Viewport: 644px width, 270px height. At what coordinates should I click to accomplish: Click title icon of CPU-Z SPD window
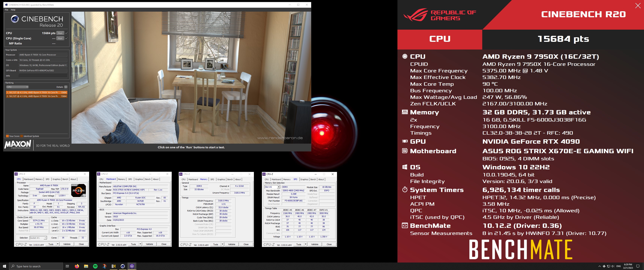[264, 174]
